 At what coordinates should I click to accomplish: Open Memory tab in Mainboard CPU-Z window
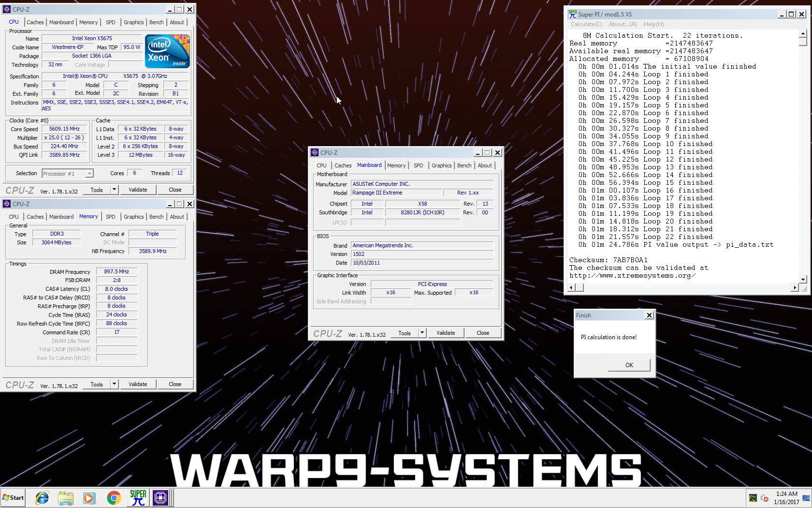click(x=396, y=165)
